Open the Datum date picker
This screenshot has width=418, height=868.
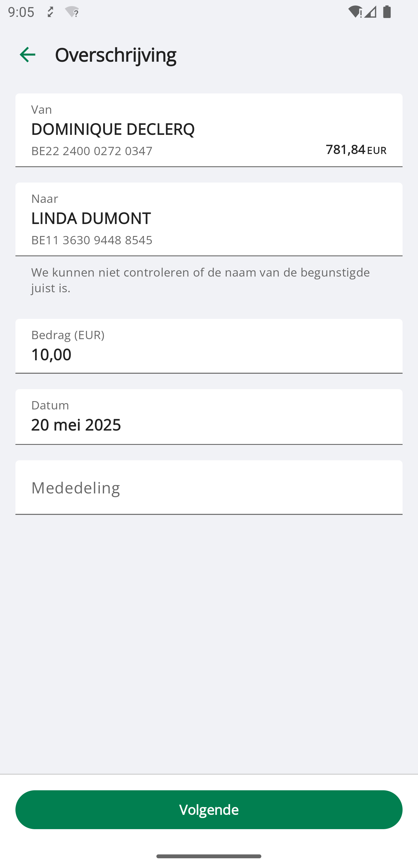(x=209, y=417)
